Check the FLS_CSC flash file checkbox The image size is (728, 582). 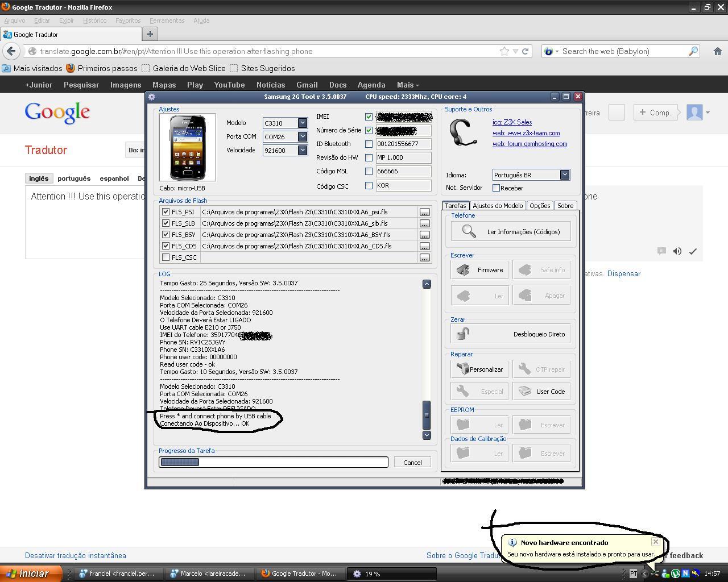pos(166,257)
